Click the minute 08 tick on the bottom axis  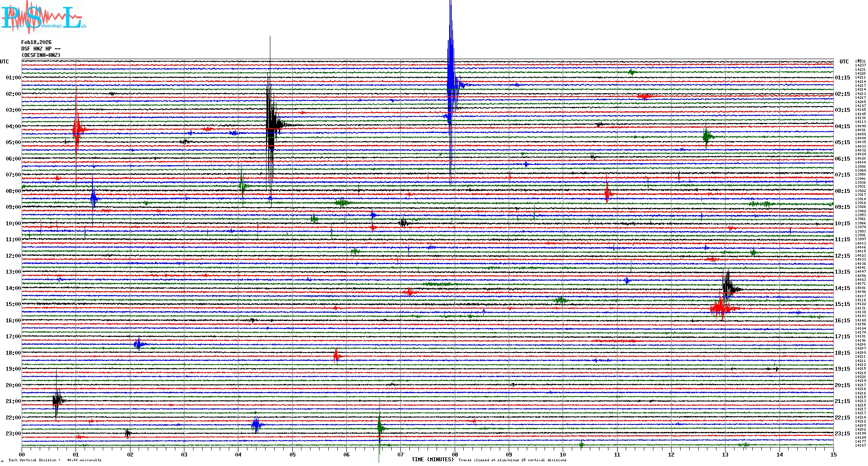455,454
